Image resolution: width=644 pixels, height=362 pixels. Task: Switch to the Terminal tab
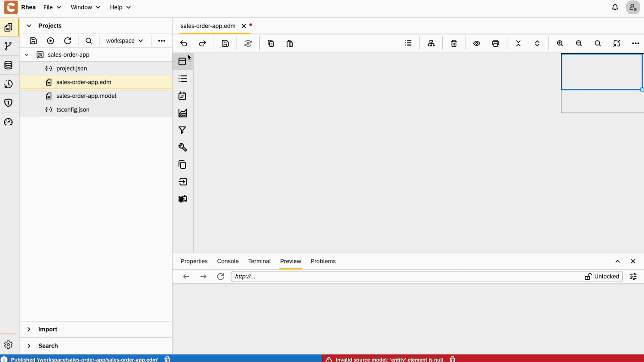[x=259, y=261]
